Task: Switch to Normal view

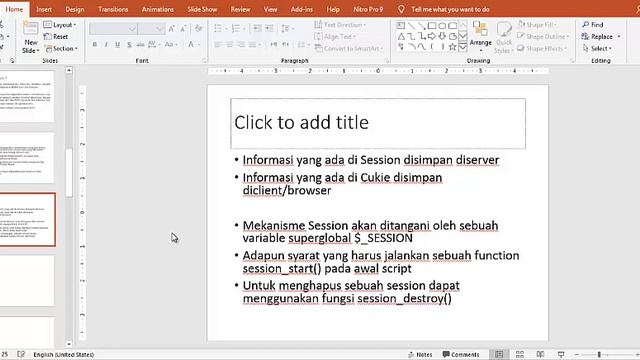Action: point(499,355)
